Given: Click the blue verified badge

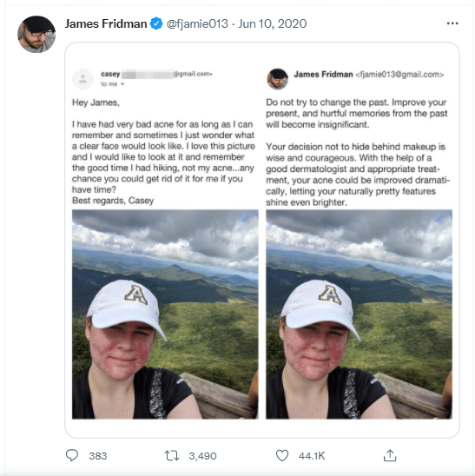Looking at the screenshot, I should 156,23.
